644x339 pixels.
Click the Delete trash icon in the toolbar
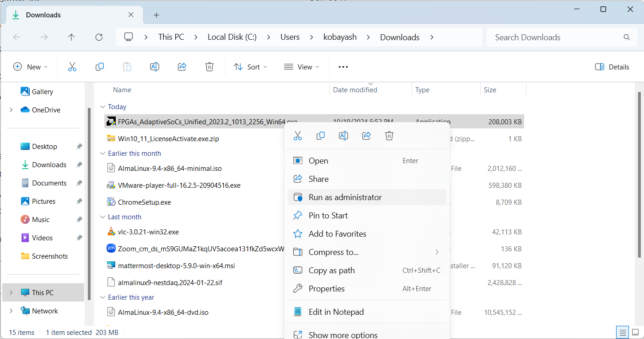point(209,67)
